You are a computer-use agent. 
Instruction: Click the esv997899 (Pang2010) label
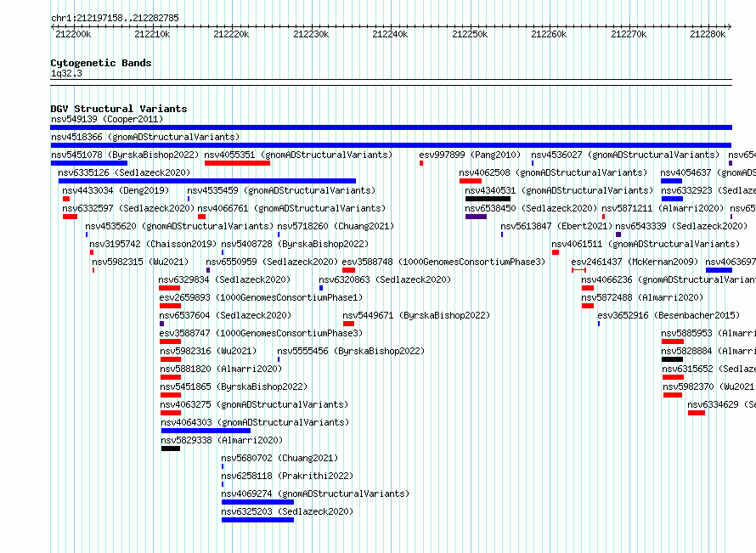click(470, 155)
